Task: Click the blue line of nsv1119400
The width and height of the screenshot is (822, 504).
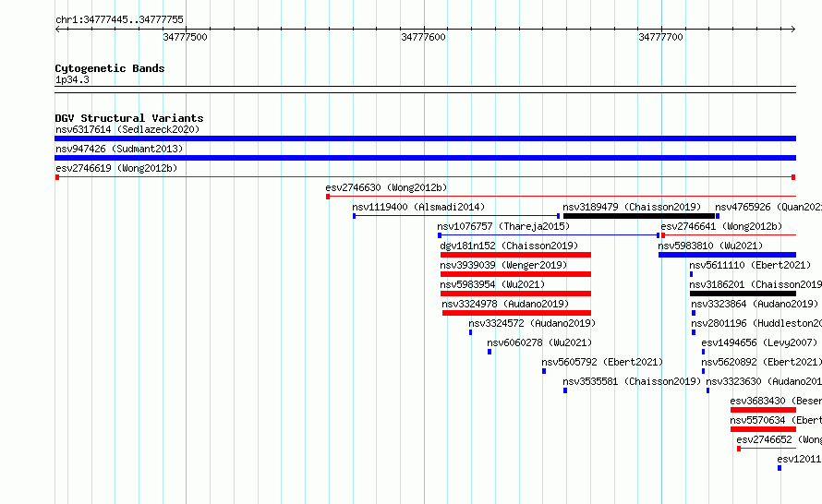Action: (x=456, y=216)
